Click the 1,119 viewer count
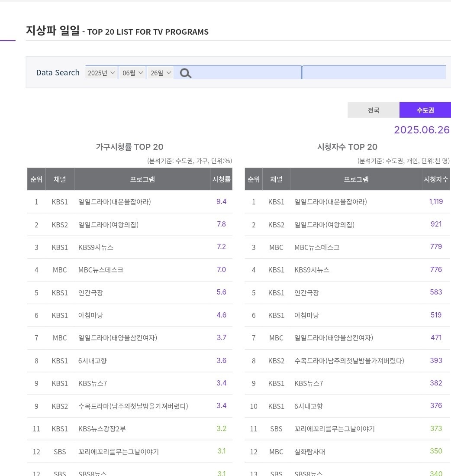This screenshot has width=451, height=476. click(436, 201)
